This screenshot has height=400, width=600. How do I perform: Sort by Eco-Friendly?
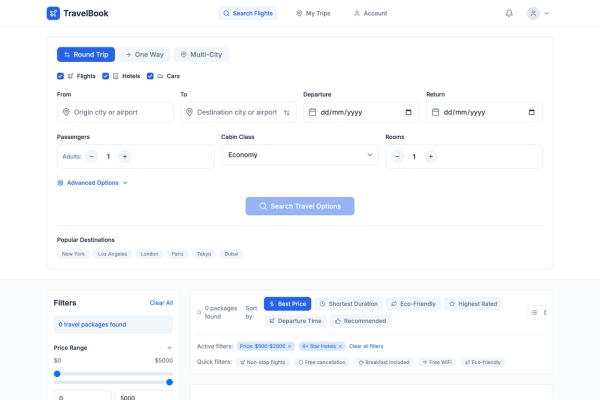[413, 304]
